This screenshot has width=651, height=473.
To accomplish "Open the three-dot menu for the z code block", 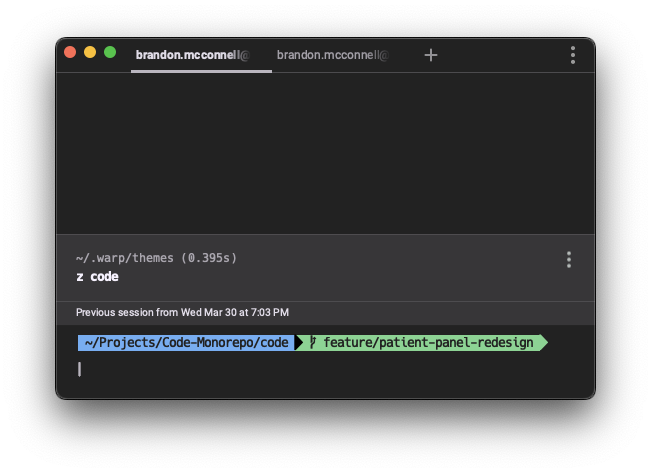I will [569, 260].
